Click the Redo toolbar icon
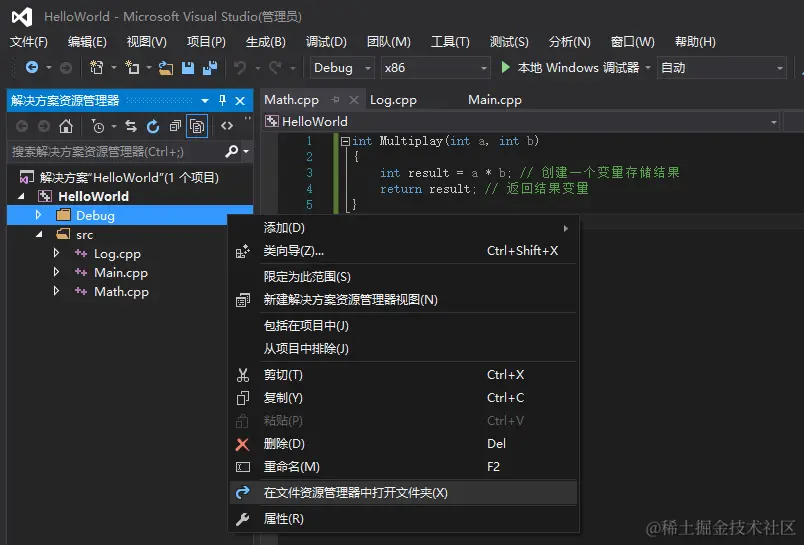The width and height of the screenshot is (804, 545). [x=275, y=67]
